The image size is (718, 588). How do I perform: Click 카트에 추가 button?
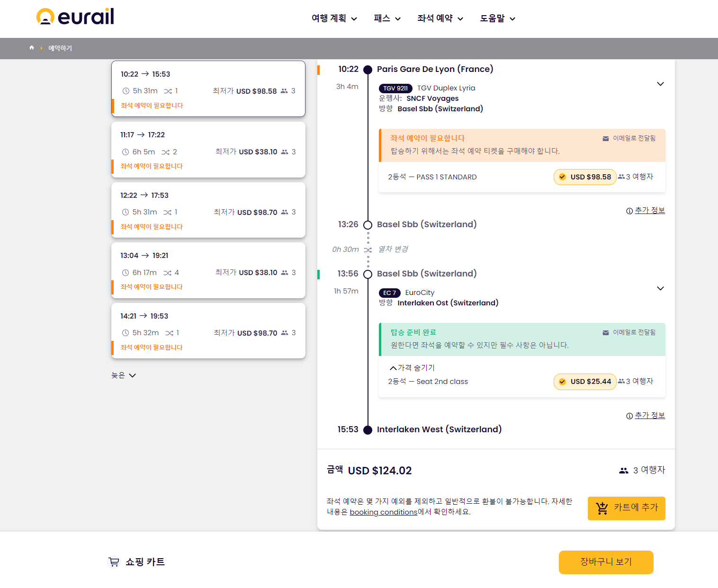(626, 508)
